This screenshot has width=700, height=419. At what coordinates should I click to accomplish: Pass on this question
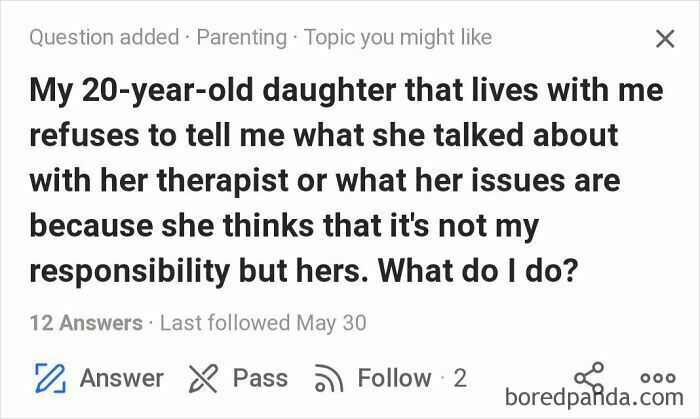pyautogui.click(x=260, y=378)
